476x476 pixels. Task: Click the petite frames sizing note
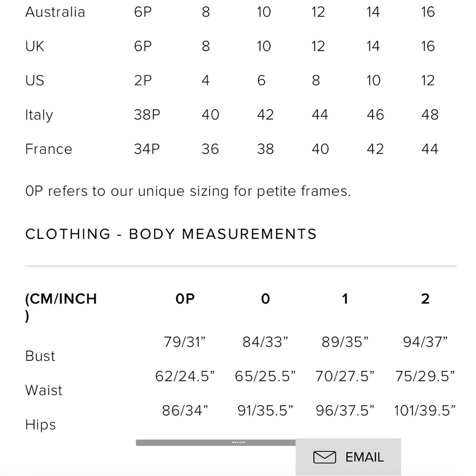click(x=188, y=191)
